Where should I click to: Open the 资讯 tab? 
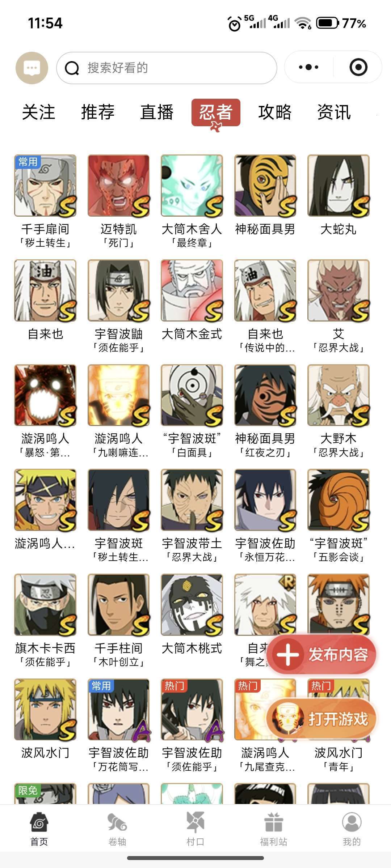click(334, 112)
